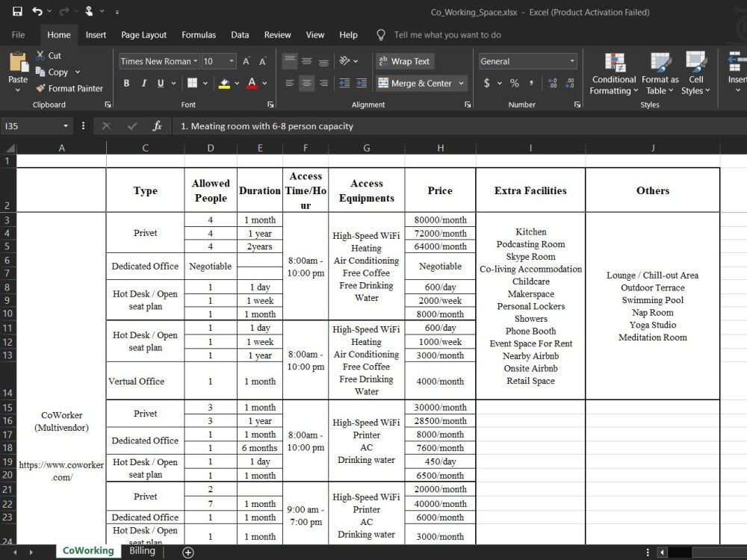The width and height of the screenshot is (747, 560).
Task: Apply the Percent Style number format
Action: (512, 83)
